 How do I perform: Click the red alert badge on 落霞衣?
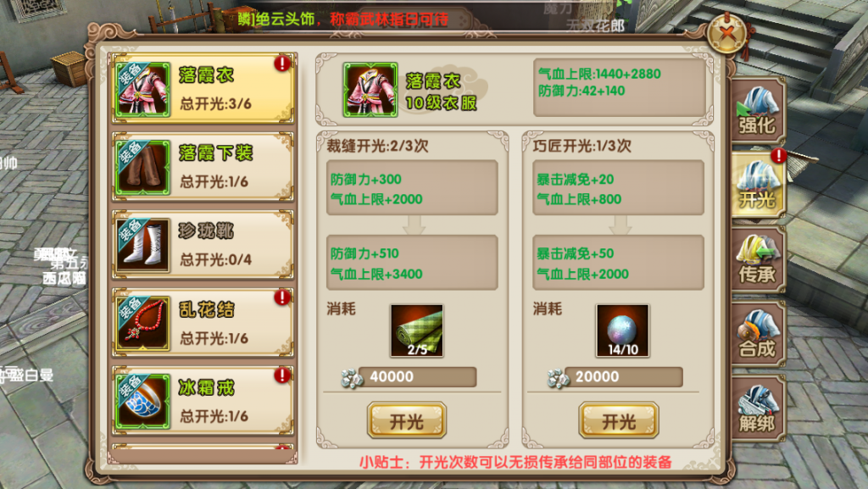point(282,63)
